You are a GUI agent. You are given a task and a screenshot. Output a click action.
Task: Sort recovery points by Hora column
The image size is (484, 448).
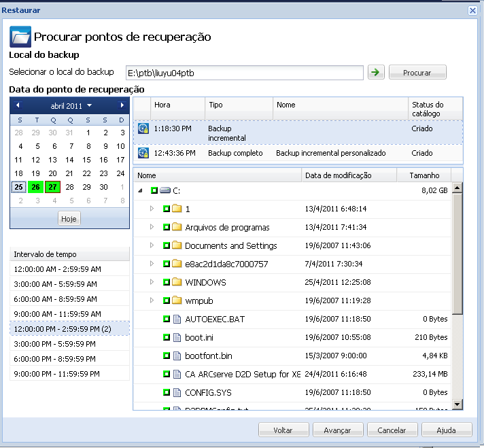click(178, 109)
